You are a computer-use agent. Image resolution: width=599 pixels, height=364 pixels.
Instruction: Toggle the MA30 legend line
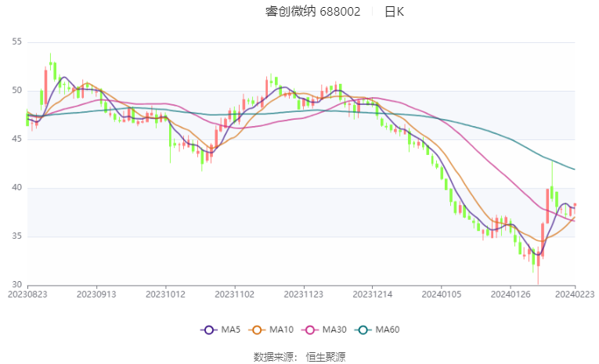[324, 330]
